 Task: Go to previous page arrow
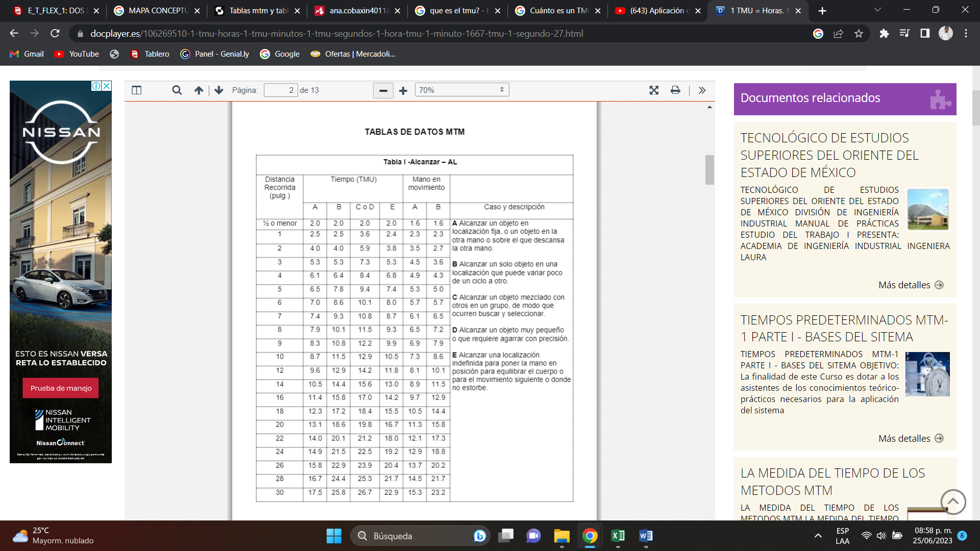coord(199,90)
